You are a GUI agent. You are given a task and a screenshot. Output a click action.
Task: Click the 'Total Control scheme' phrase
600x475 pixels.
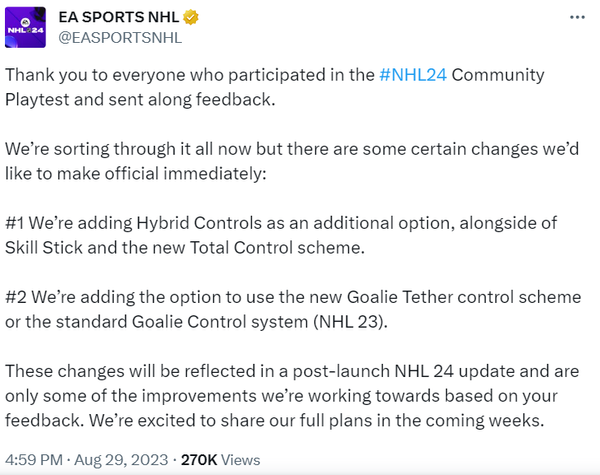pos(276,248)
